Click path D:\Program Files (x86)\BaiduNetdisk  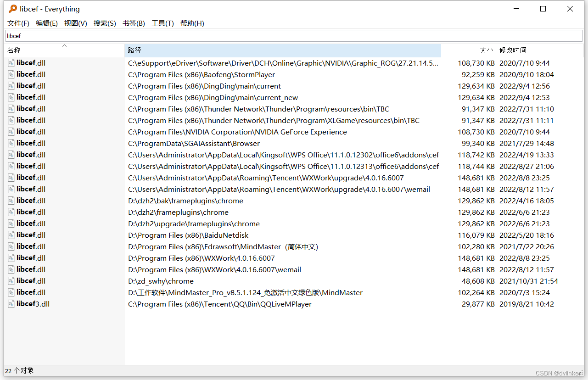(x=188, y=235)
